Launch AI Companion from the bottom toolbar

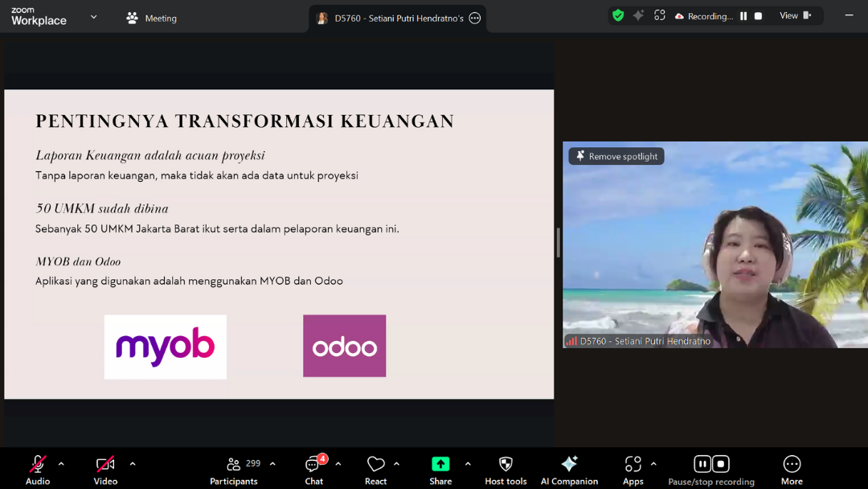click(x=569, y=464)
